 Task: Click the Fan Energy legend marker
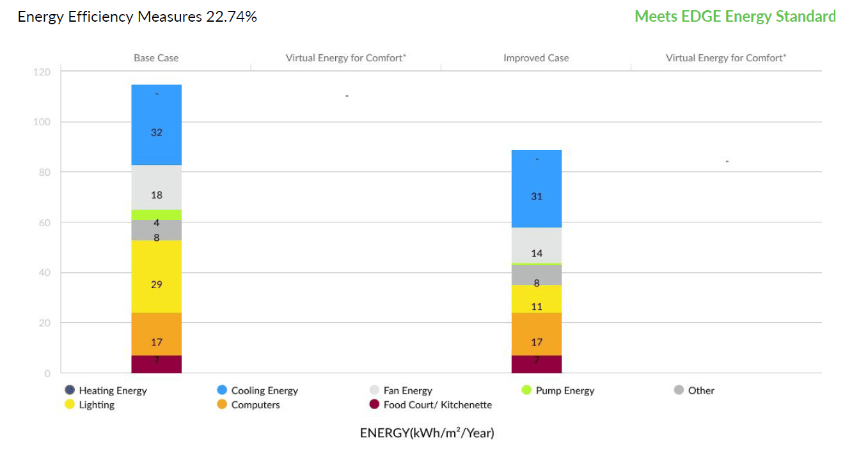tap(374, 390)
